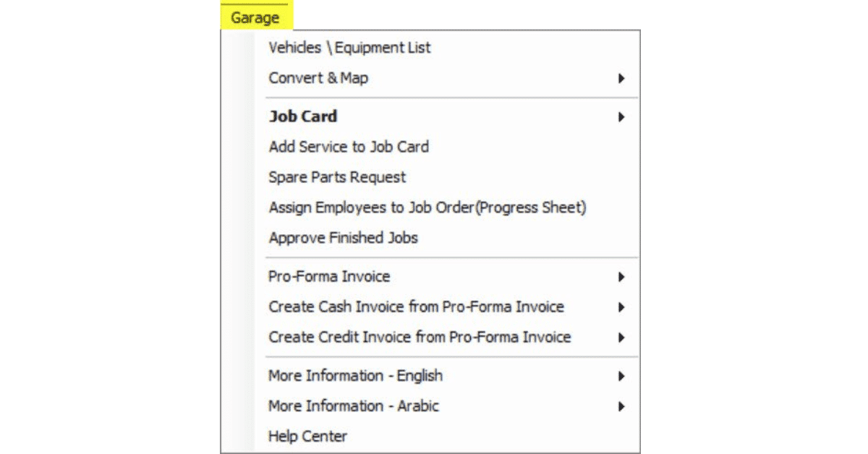The height and width of the screenshot is (454, 868).
Task: Expand the More Information - English submenu arrow
Action: (x=621, y=376)
